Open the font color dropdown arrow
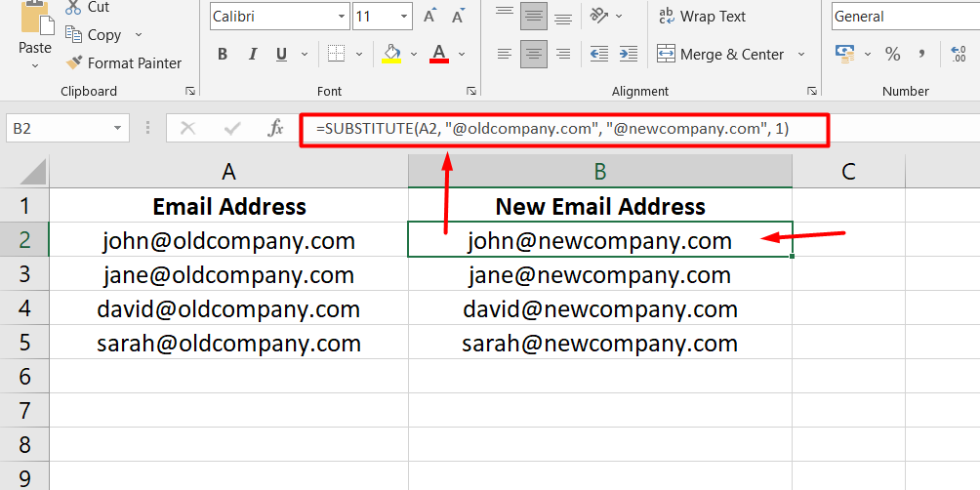This screenshot has height=490, width=980. (462, 55)
